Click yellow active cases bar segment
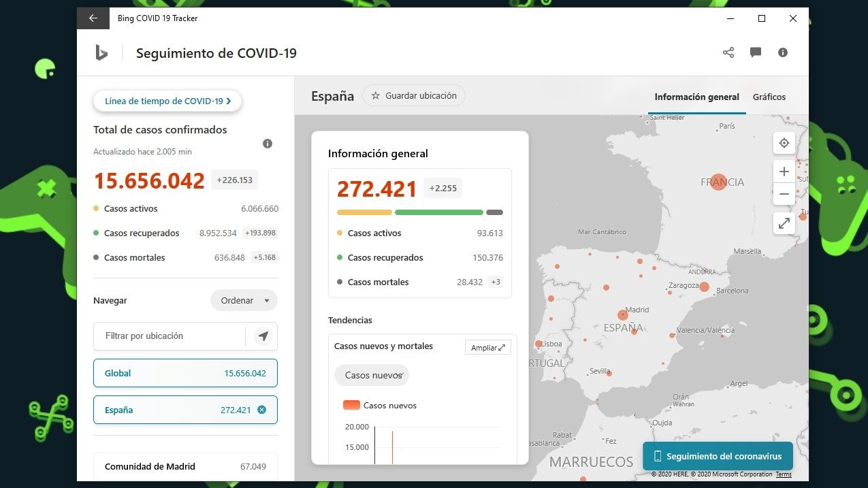The width and height of the screenshot is (868, 488). (x=365, y=212)
